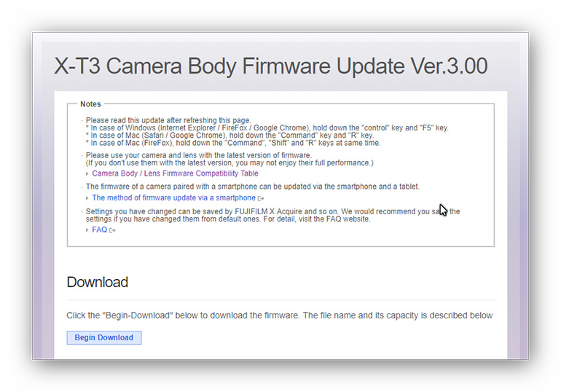This screenshot has height=392, width=561.
Task: Click the Begin Download button
Action: [x=103, y=337]
